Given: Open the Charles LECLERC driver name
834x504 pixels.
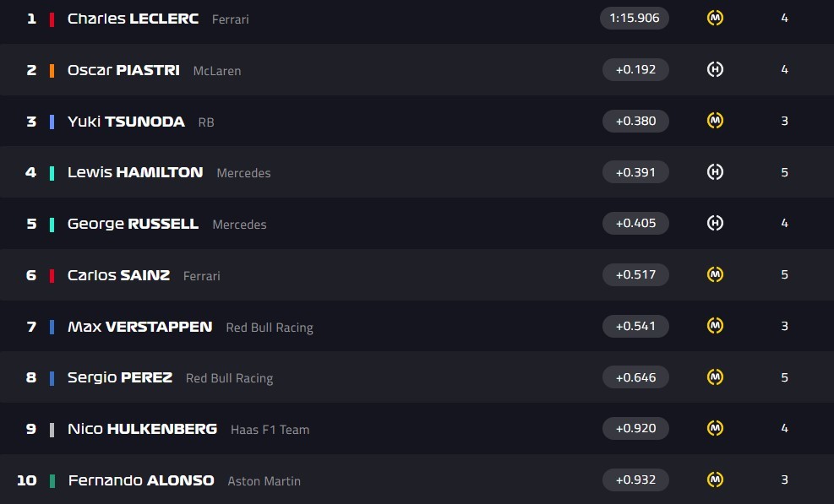Looking at the screenshot, I should (133, 19).
